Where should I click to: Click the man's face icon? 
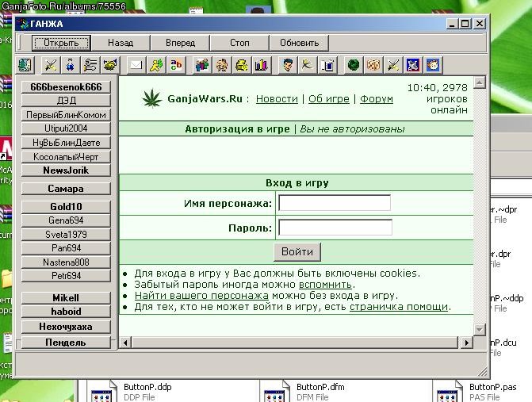tap(288, 65)
